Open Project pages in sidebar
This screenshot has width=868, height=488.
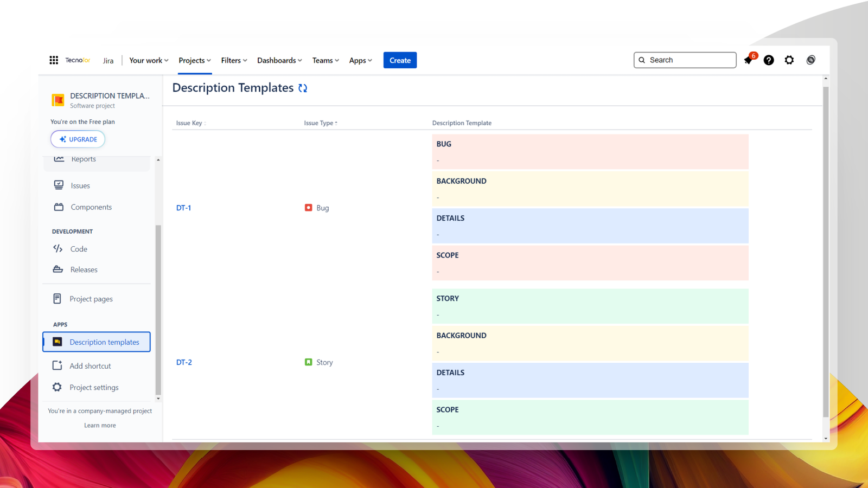click(x=91, y=299)
